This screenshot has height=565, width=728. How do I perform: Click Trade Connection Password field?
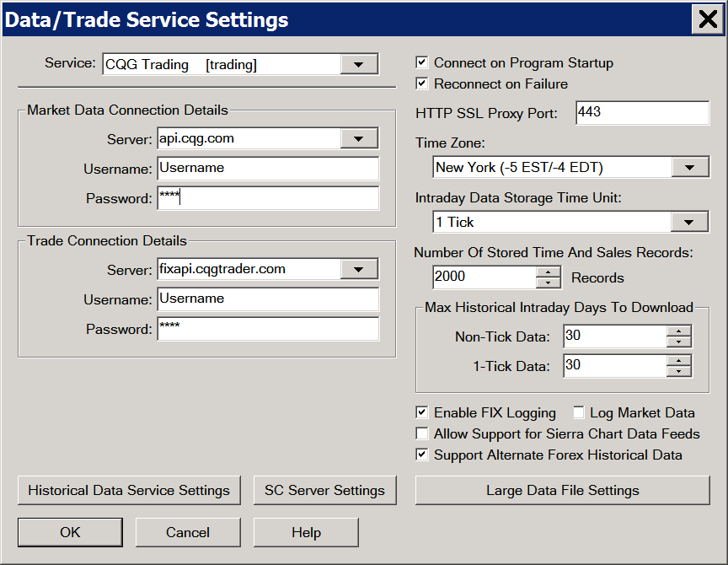point(268,329)
